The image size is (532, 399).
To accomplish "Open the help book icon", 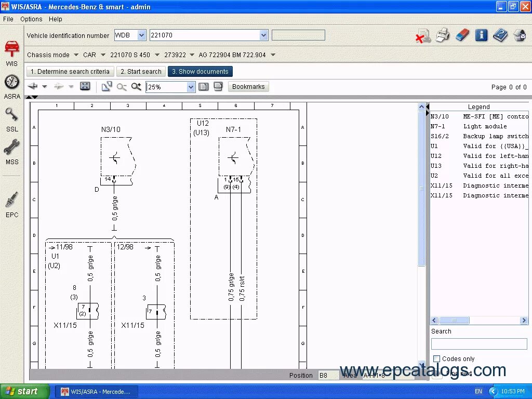I will click(x=500, y=35).
